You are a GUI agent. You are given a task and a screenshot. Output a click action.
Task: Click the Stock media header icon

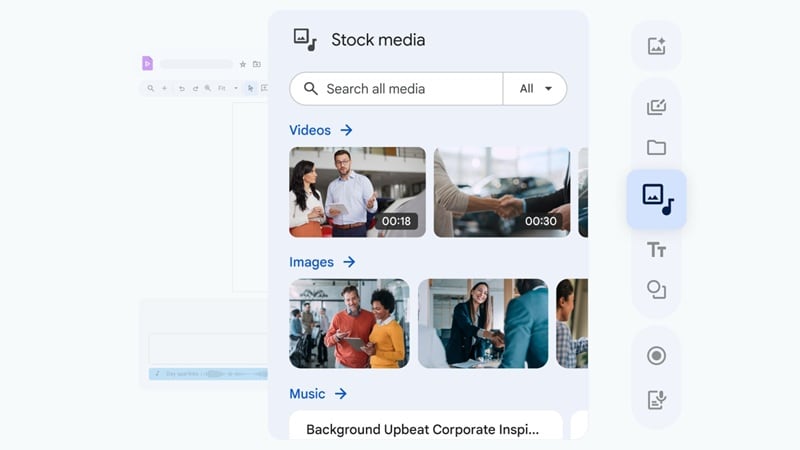pos(305,40)
